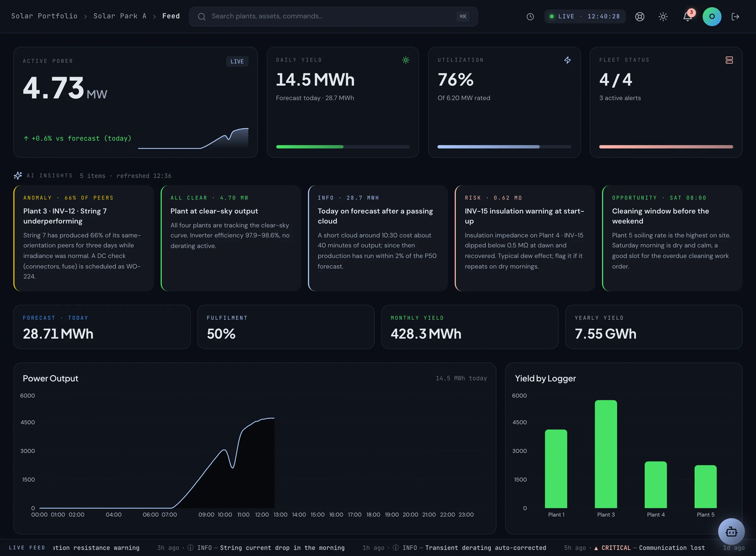Viewport: 756px width, 556px height.
Task: Click the ⌘K shortcut badge
Action: [463, 16]
